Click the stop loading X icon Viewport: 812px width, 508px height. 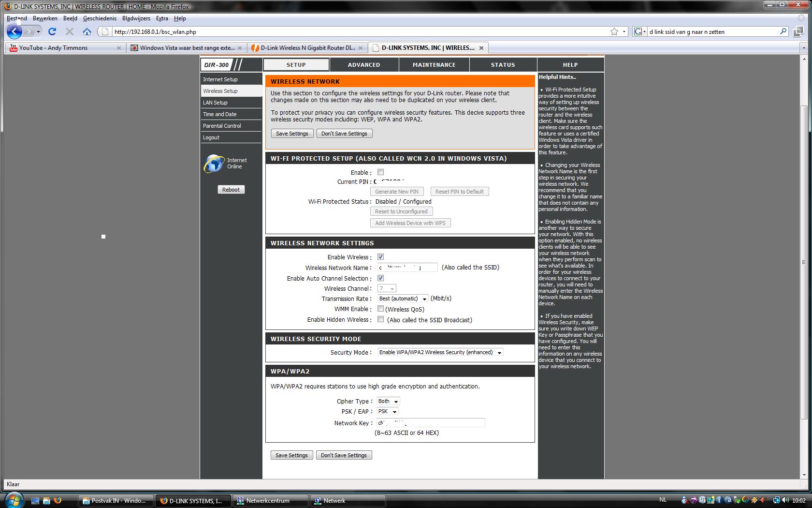(x=69, y=31)
